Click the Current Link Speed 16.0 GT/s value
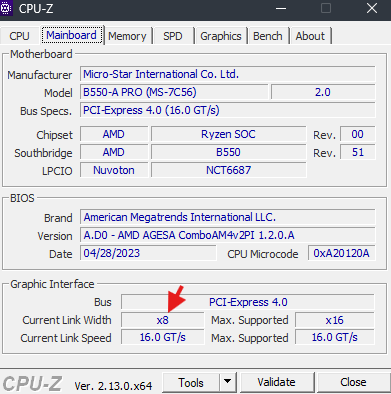Image resolution: width=391 pixels, height=394 pixels. (x=163, y=337)
